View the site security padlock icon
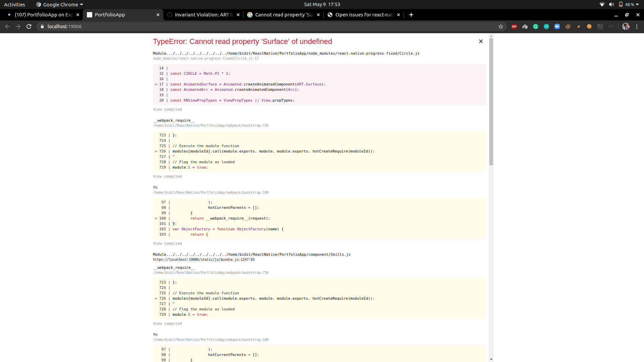The height and width of the screenshot is (362, 644). pyautogui.click(x=42, y=26)
